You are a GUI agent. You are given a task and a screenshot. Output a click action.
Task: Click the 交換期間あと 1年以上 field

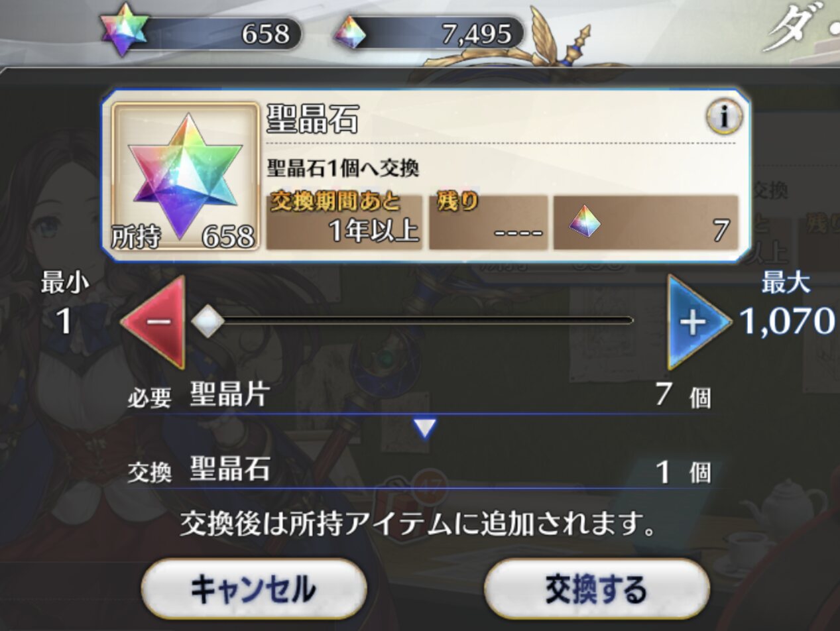(345, 222)
